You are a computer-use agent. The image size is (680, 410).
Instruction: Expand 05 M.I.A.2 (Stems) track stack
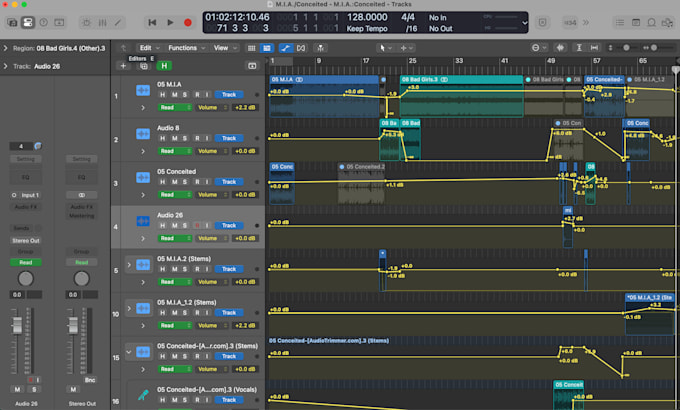point(129,265)
